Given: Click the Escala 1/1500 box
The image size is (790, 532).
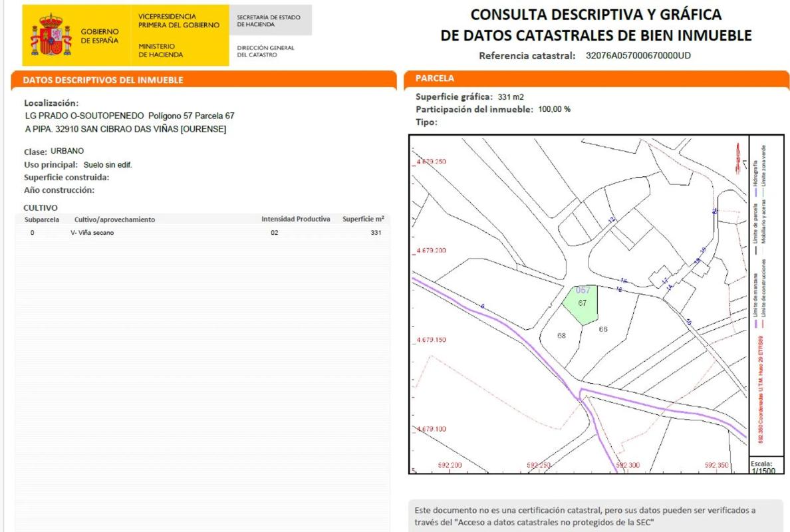Looking at the screenshot, I should (762, 467).
